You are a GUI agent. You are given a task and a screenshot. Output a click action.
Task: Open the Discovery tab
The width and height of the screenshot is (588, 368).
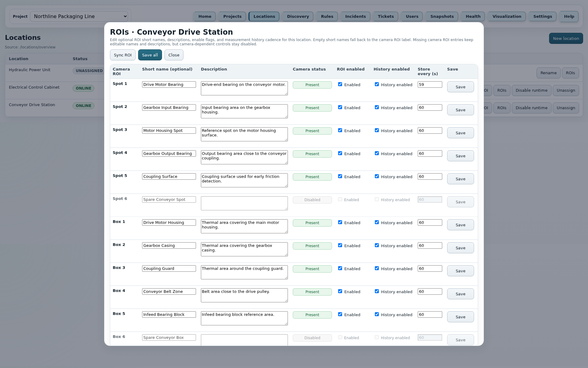click(298, 16)
